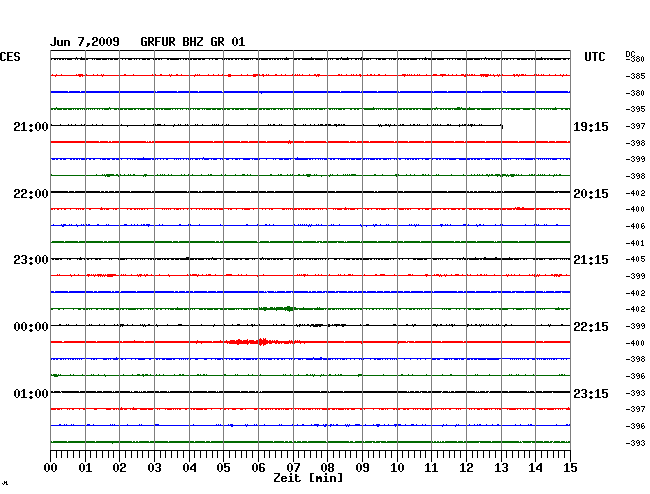
Task: Click the '19:15' UTC time label
Action: 591,127
